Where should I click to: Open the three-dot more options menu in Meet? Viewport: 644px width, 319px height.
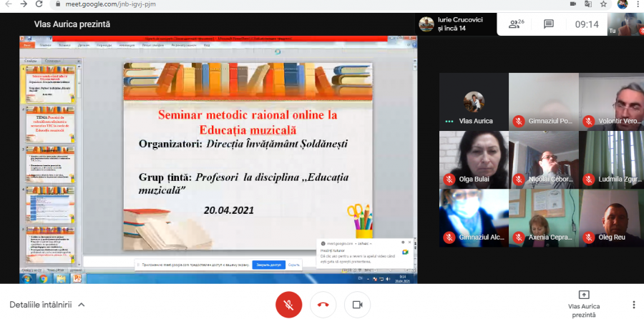pyautogui.click(x=633, y=305)
